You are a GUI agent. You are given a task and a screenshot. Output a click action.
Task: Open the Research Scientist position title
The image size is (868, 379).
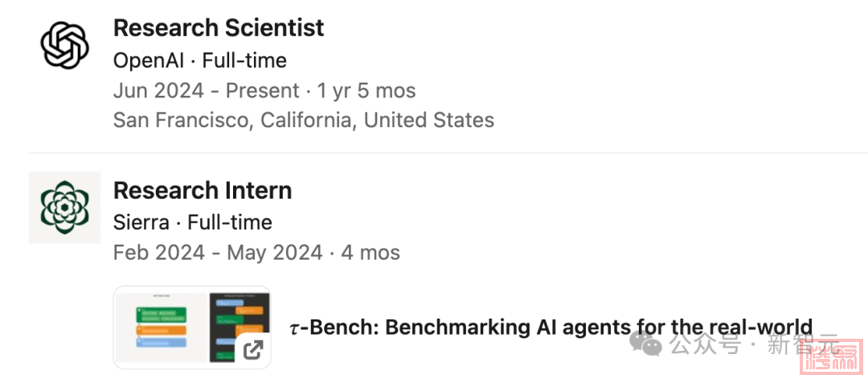(219, 27)
